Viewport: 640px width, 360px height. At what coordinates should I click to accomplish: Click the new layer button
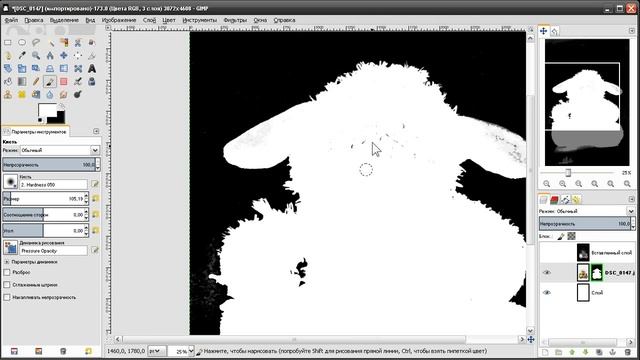click(x=544, y=352)
